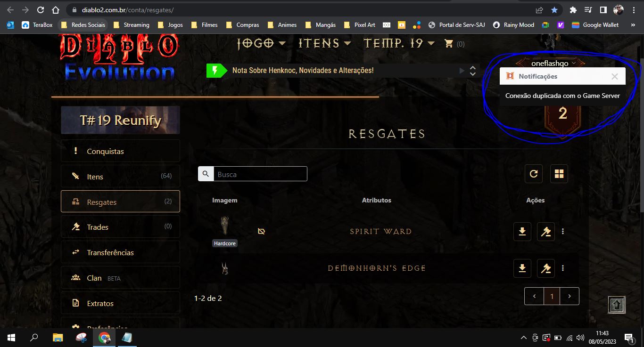Redeem Demonhorn's Edge with download button

[x=522, y=268]
